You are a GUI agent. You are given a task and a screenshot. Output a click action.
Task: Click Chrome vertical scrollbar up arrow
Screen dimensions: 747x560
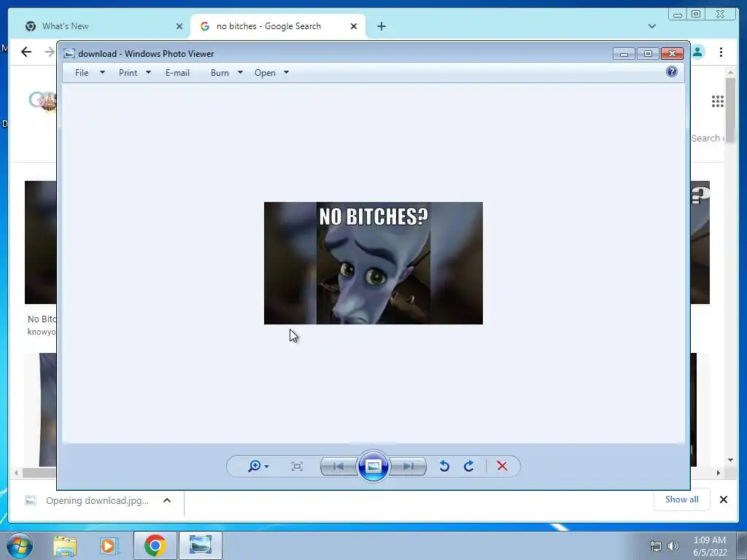tap(730, 72)
